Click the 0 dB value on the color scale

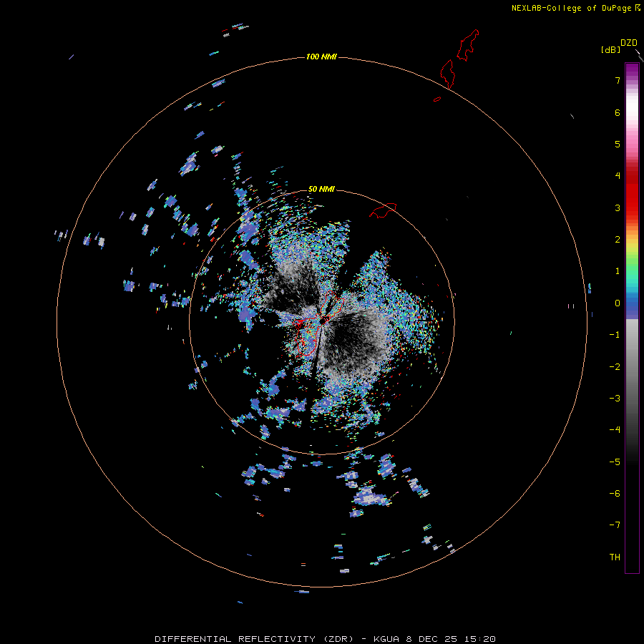(x=618, y=303)
